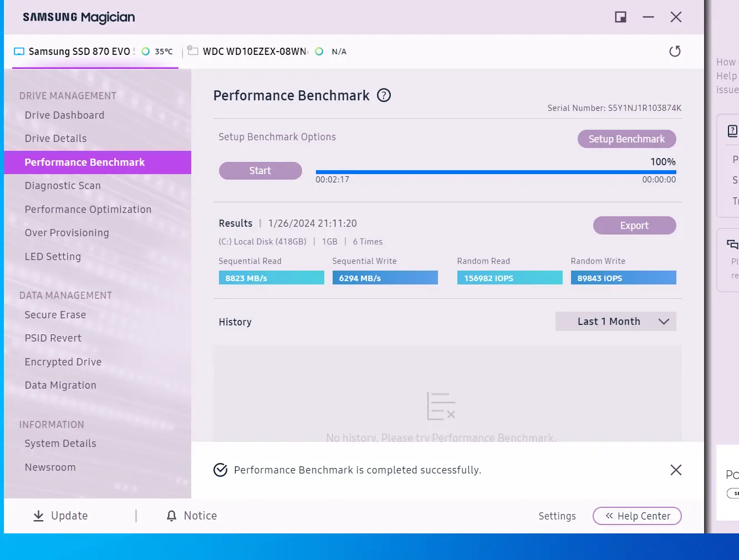Open PSID Revert
The height and width of the screenshot is (560, 739).
(53, 338)
